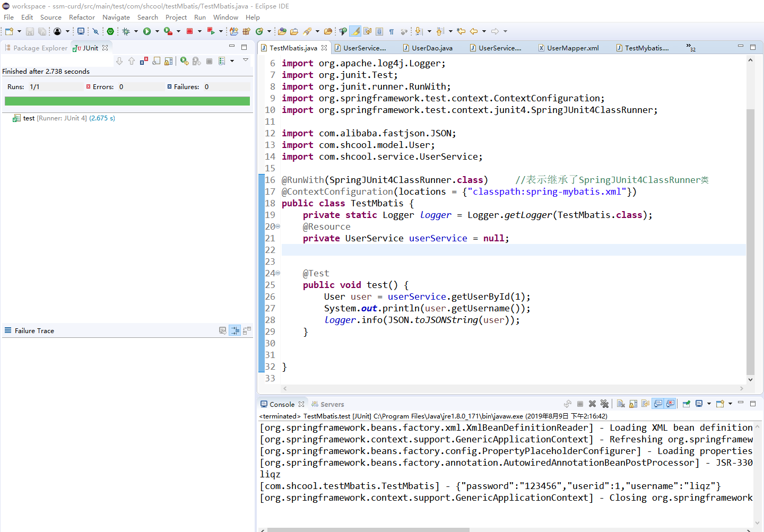This screenshot has width=764, height=532.
Task: Pin the Console view
Action: 687,404
